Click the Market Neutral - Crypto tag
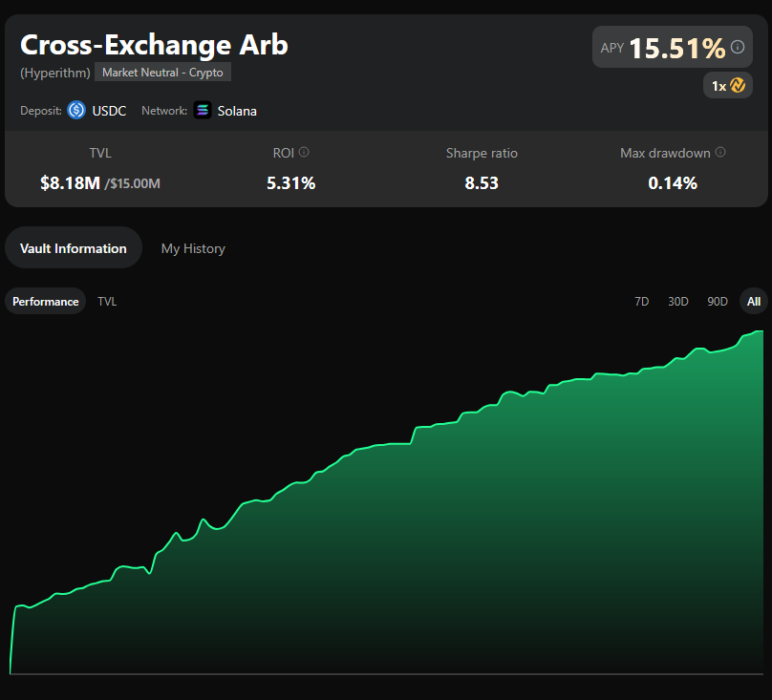The height and width of the screenshot is (700, 772). pos(162,73)
